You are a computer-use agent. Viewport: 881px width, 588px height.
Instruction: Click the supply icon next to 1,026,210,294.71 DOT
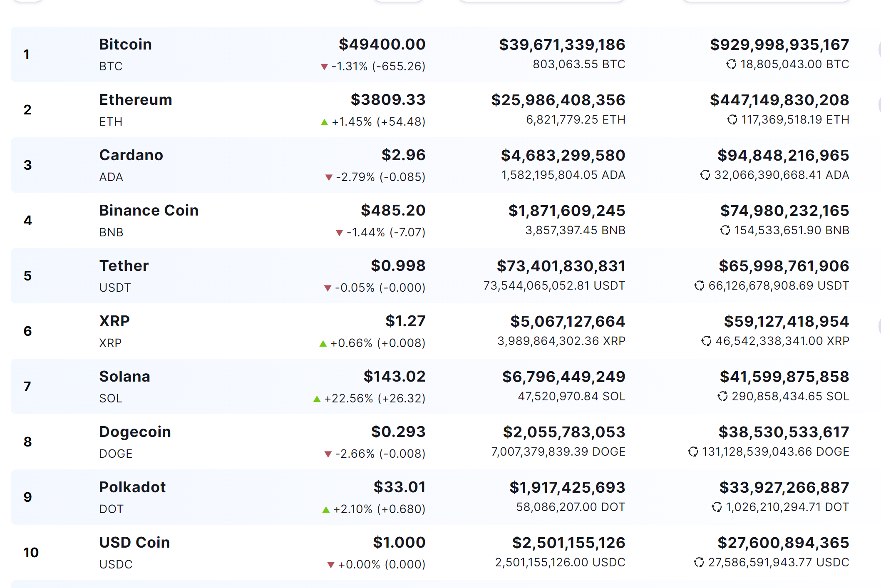[x=717, y=507]
